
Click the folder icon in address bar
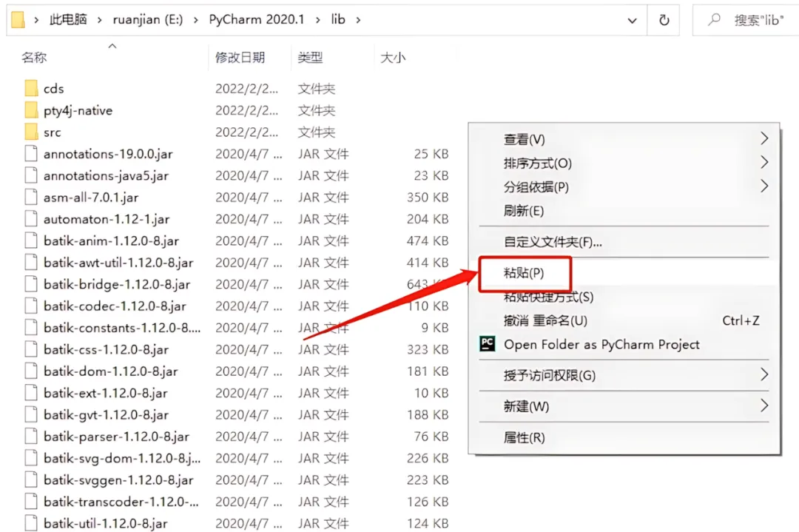(18, 20)
